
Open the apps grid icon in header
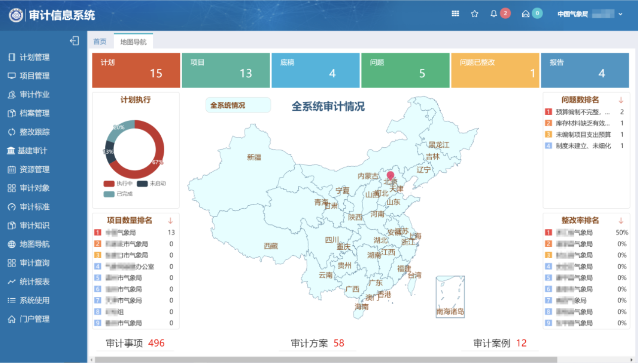click(456, 14)
